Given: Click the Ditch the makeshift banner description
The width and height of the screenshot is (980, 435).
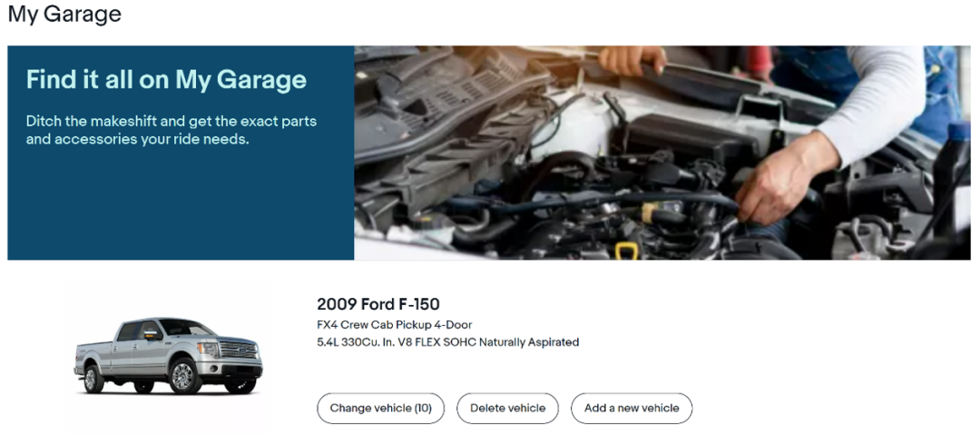Looking at the screenshot, I should point(171,130).
